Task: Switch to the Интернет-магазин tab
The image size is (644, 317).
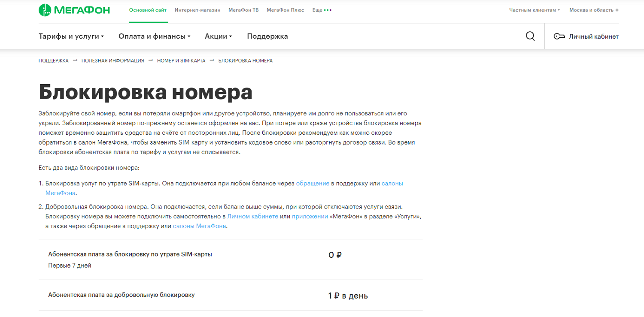Action: coord(197,10)
